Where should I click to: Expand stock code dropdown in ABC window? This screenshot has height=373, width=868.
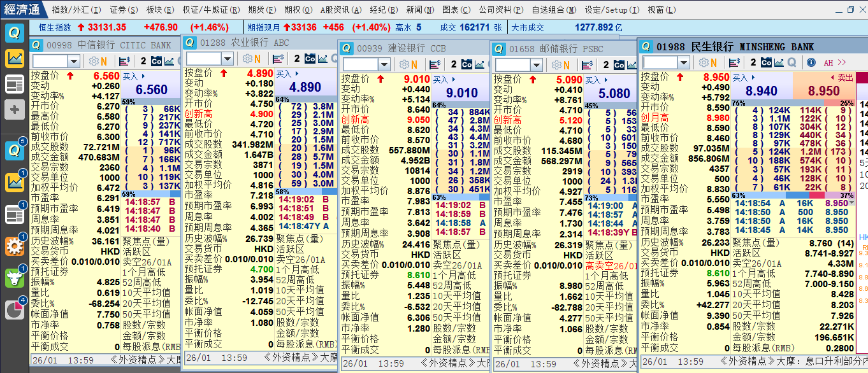pos(227,59)
